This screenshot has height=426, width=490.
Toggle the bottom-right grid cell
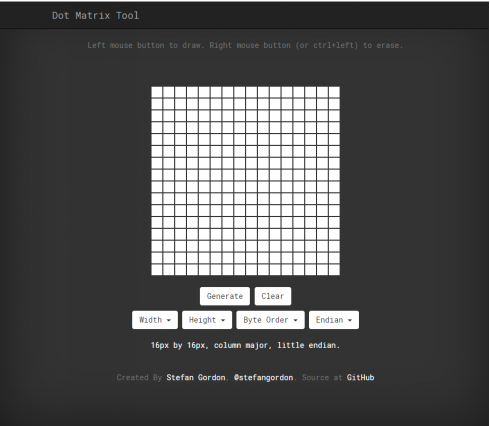click(x=334, y=270)
